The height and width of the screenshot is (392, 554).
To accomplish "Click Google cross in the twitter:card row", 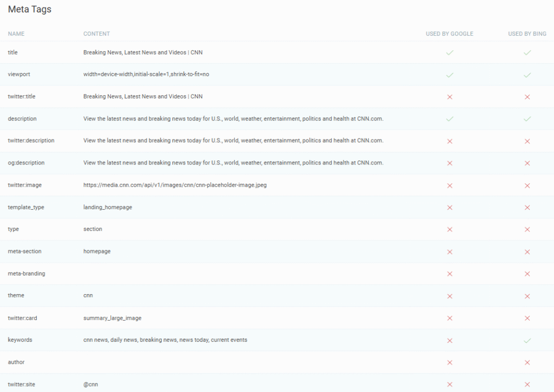I will point(450,318).
